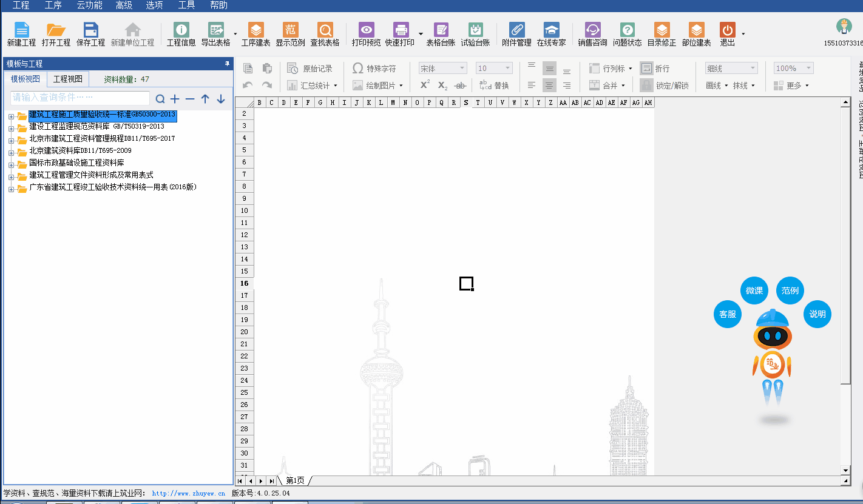This screenshot has height=504, width=863.
Task: Click the 新建工程 (New Project) icon
Action: pos(21,30)
